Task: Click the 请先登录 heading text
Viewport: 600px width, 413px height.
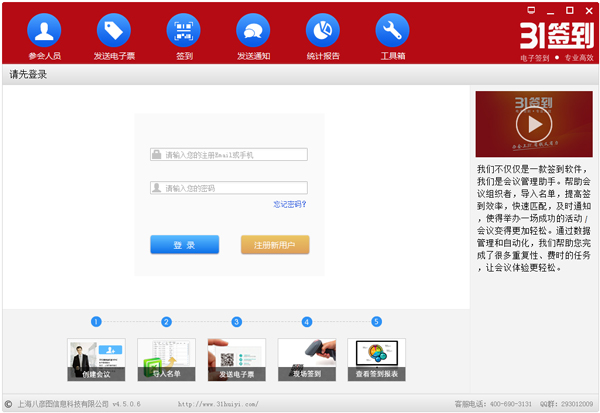Action: 28,74
